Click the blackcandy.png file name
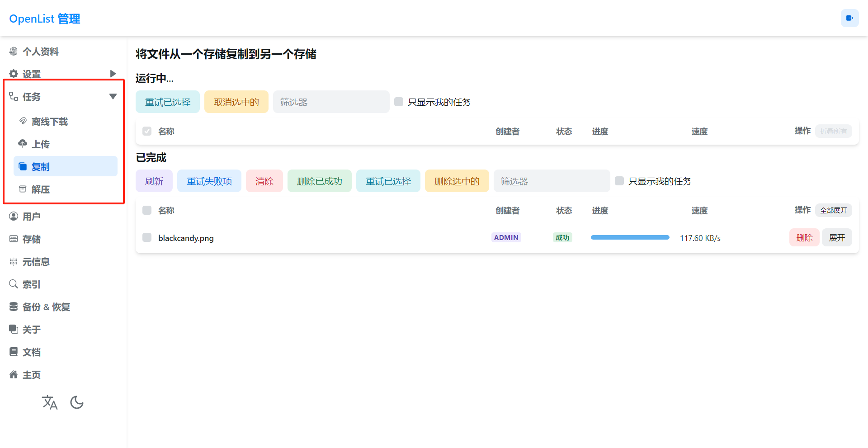 186,238
